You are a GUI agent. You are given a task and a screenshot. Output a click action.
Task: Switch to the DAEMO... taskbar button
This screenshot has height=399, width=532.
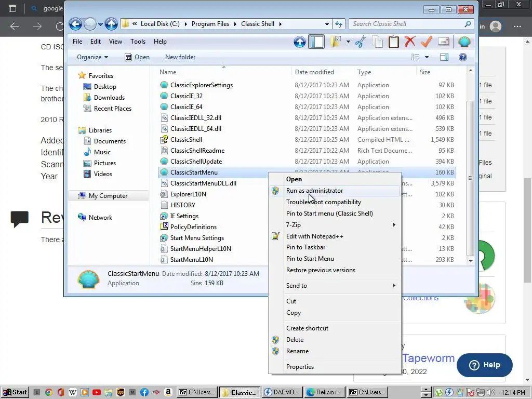click(x=282, y=393)
